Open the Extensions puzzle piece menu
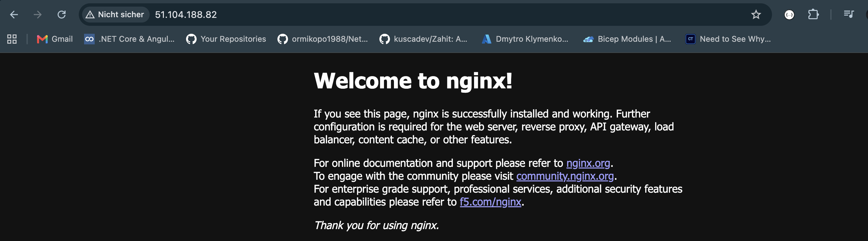Image resolution: width=868 pixels, height=241 pixels. 813,15
